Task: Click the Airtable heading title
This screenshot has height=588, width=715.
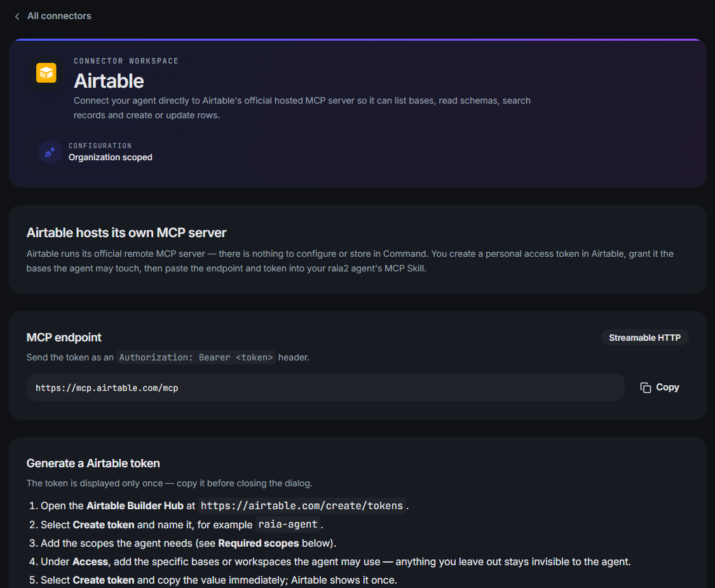Action: click(x=109, y=81)
